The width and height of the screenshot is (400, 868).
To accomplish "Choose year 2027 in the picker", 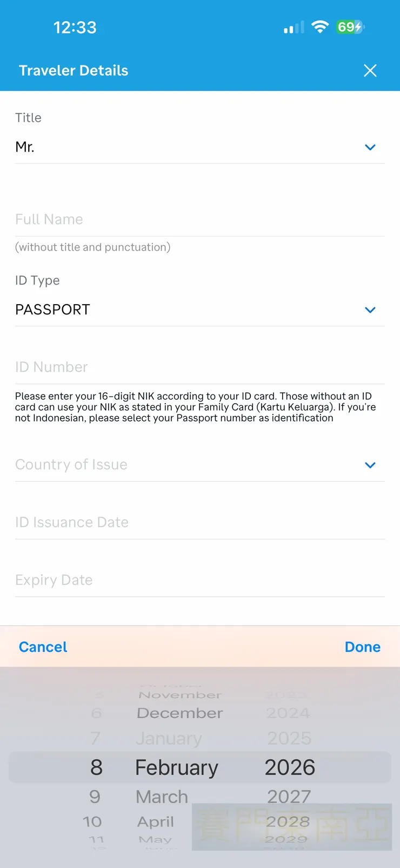I will 289,797.
